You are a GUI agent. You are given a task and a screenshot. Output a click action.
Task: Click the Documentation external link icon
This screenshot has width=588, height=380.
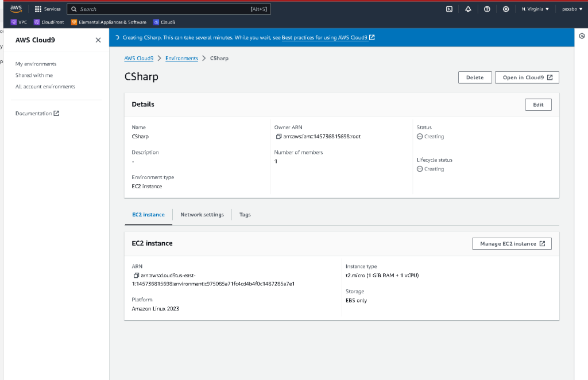[56, 113]
